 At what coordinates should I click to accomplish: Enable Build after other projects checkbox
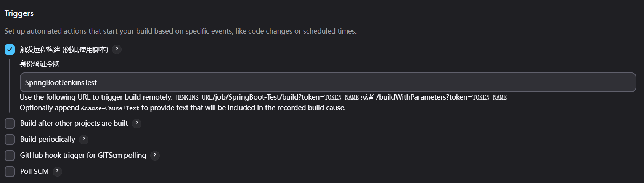pyautogui.click(x=10, y=124)
